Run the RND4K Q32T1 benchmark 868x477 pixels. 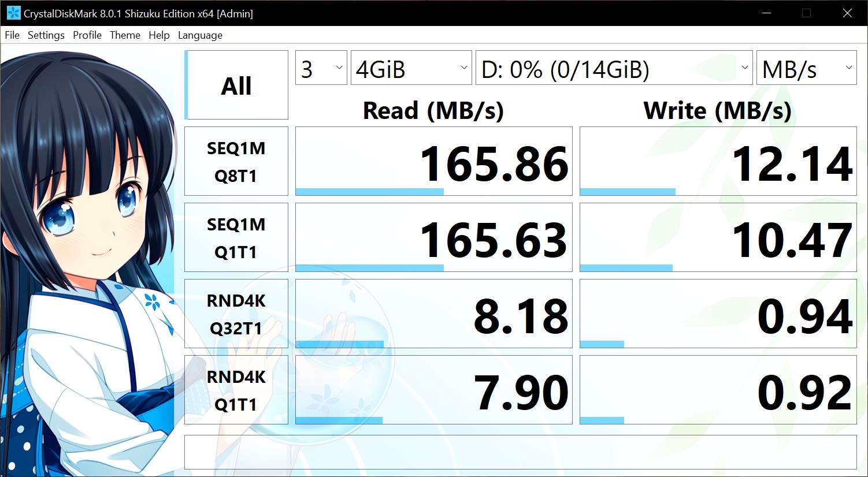pyautogui.click(x=236, y=314)
